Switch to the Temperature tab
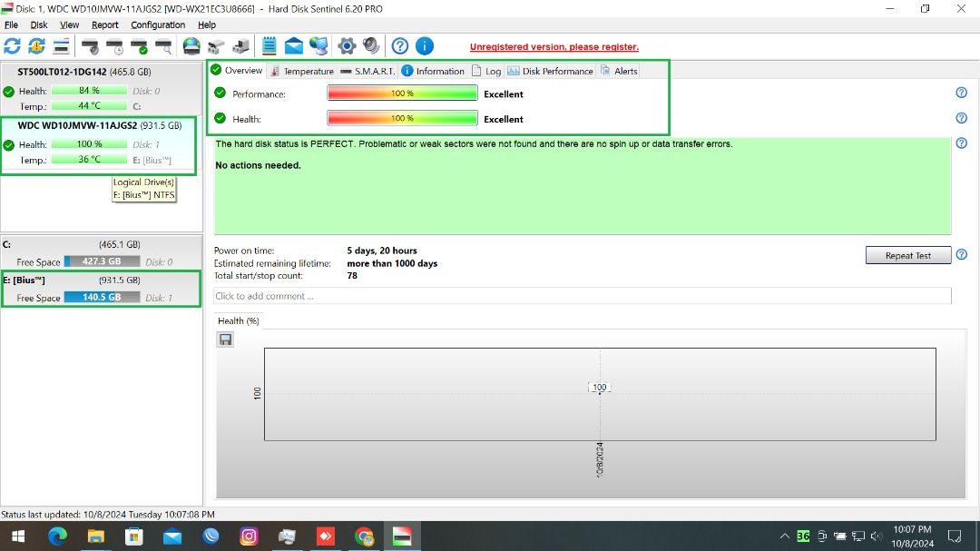 tap(302, 71)
